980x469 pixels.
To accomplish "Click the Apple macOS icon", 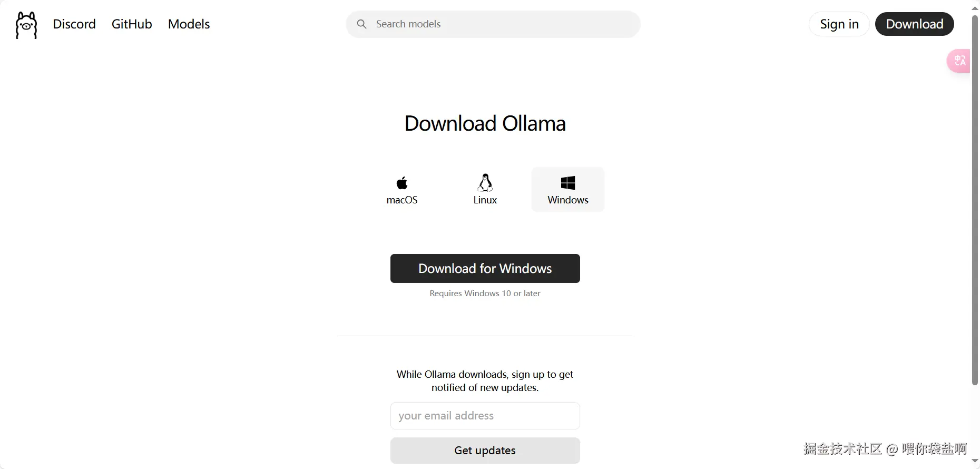I will point(402,183).
